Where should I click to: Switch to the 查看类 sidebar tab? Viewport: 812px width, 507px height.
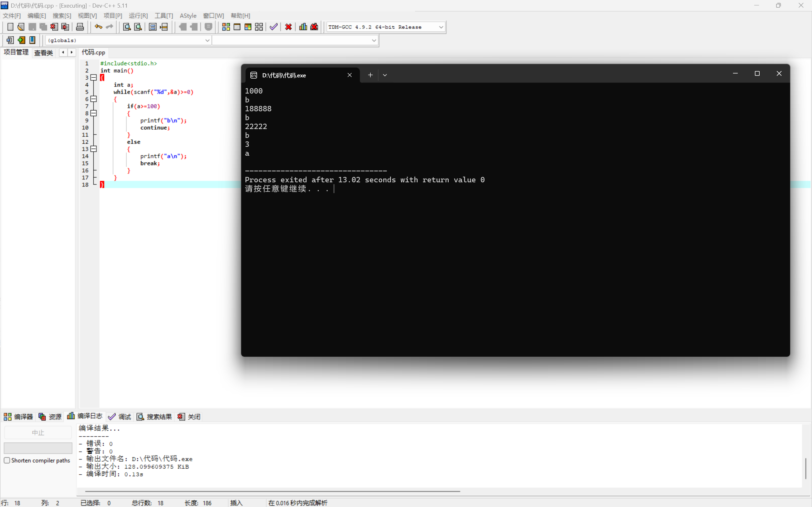click(43, 53)
